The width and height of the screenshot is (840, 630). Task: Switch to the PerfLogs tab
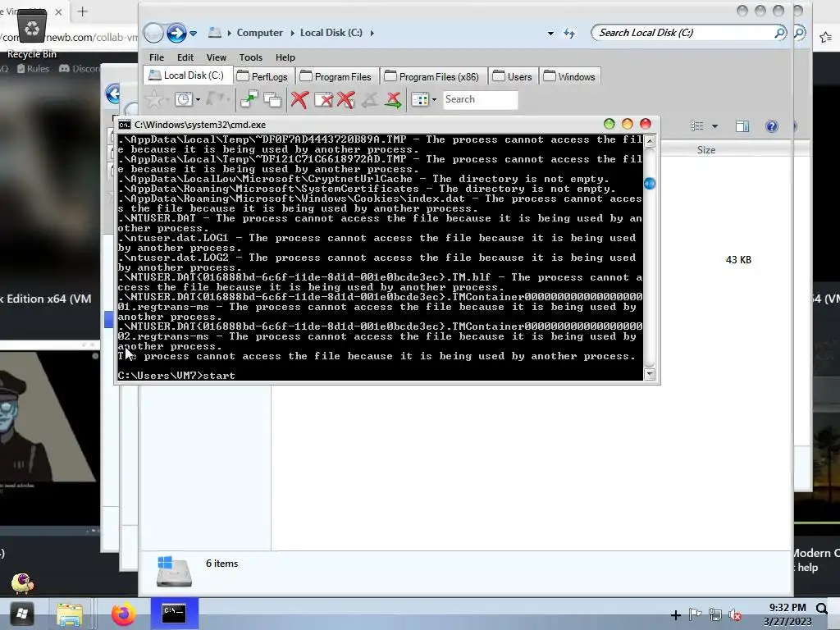(x=263, y=76)
